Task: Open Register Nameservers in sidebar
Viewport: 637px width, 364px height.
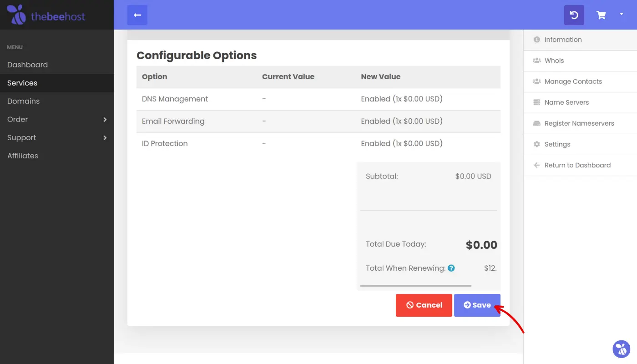Action: pos(579,123)
